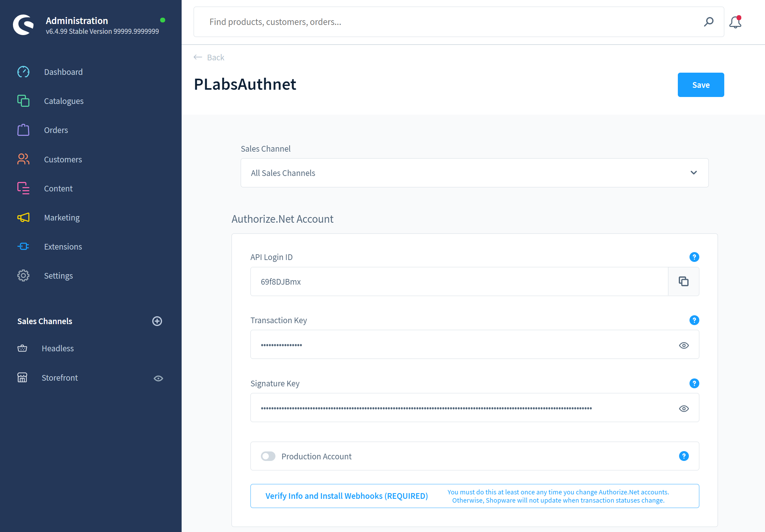Click the version text v6.4.99

pos(102,31)
